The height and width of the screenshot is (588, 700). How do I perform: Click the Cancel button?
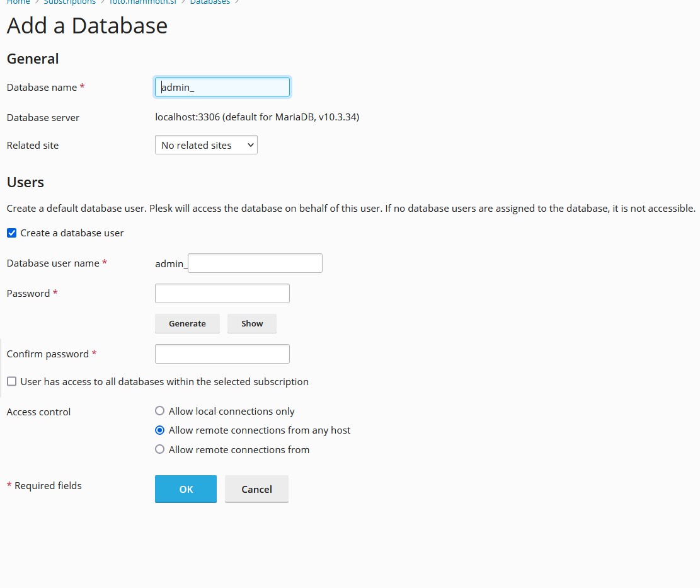click(256, 489)
